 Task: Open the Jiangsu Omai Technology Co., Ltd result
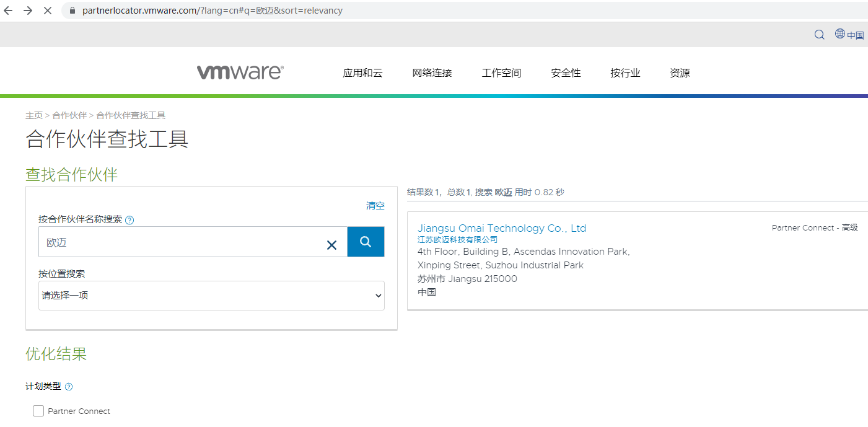502,228
